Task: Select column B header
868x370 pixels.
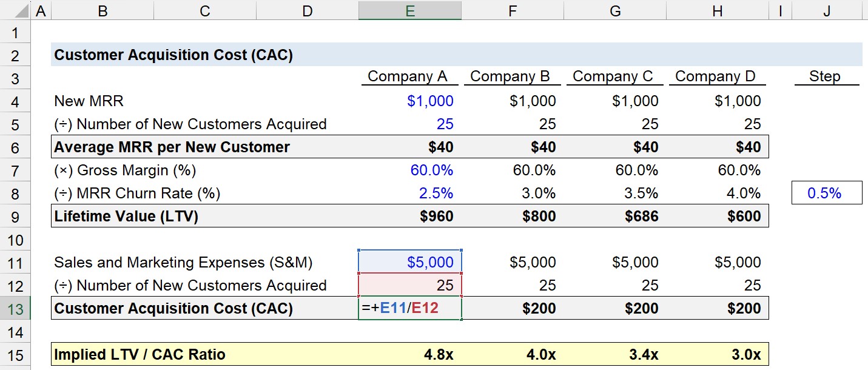Action: point(103,10)
